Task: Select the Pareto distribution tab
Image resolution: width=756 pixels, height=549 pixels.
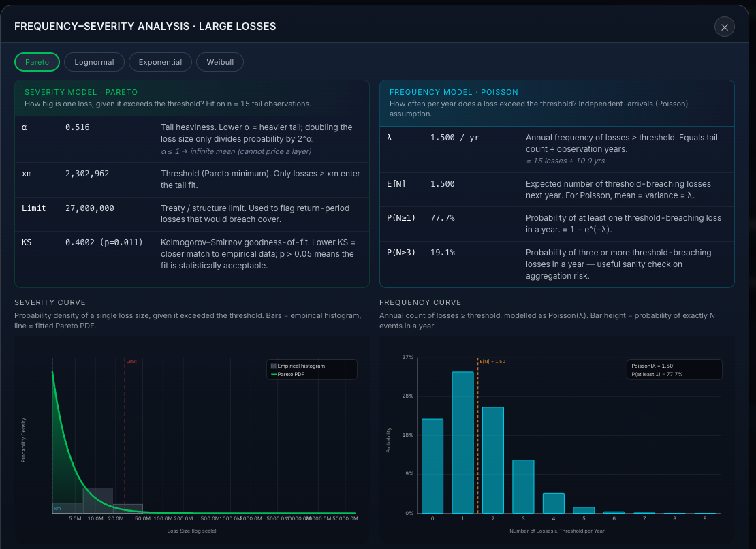Action: tap(37, 62)
